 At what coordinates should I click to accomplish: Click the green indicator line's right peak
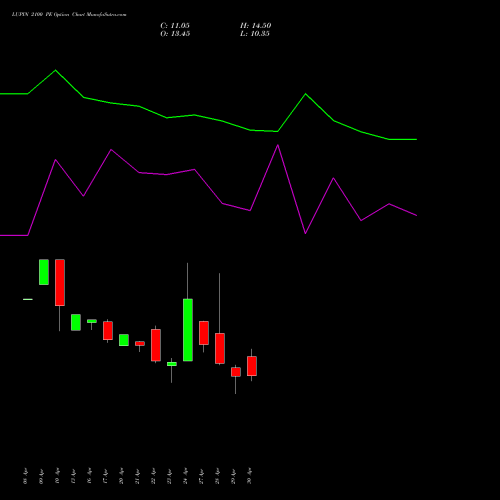pos(305,94)
